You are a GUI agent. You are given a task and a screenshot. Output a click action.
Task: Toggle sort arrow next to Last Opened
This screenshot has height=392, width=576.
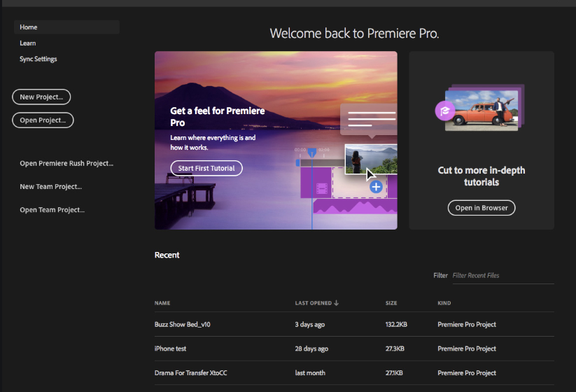click(336, 303)
